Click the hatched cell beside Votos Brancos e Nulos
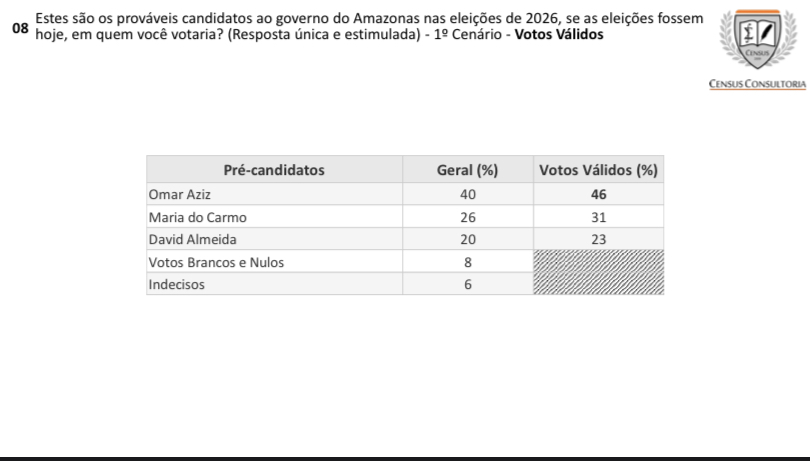The image size is (810, 461). tap(598, 262)
